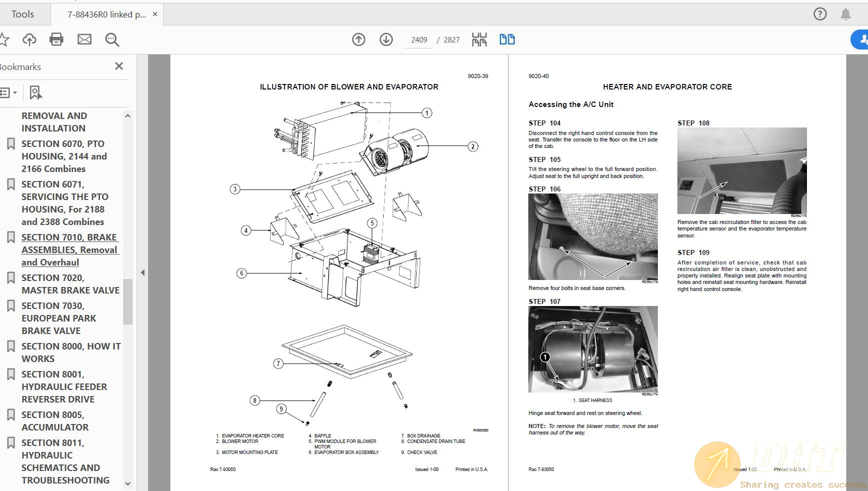
Task: Open Section 7010 Brake Assemblies bookmark
Action: (x=70, y=249)
